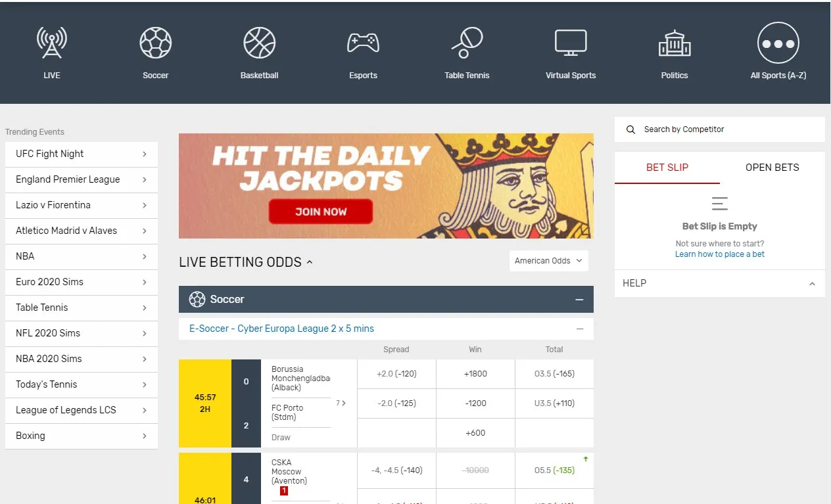Switch to the OPEN BETS tab
Image resolution: width=831 pixels, height=504 pixels.
click(772, 168)
